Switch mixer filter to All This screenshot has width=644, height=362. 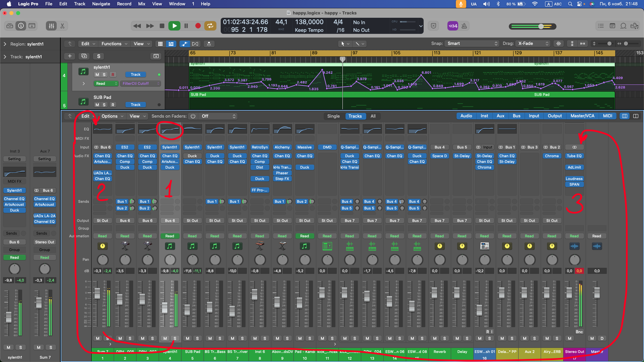pos(373,116)
